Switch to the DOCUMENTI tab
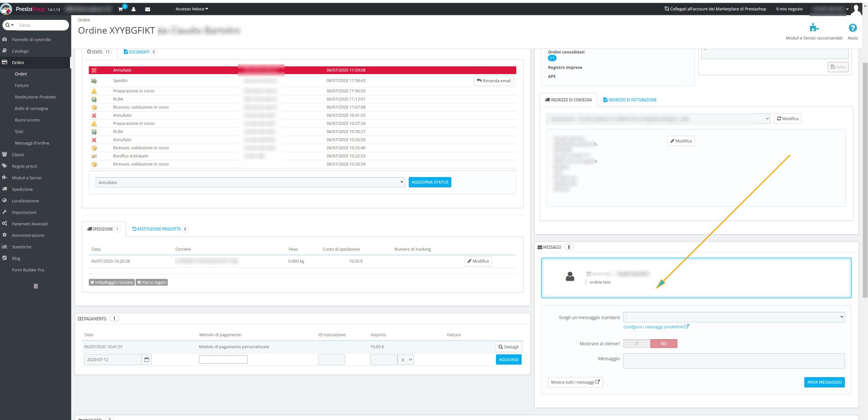This screenshot has height=420, width=868. (x=140, y=52)
